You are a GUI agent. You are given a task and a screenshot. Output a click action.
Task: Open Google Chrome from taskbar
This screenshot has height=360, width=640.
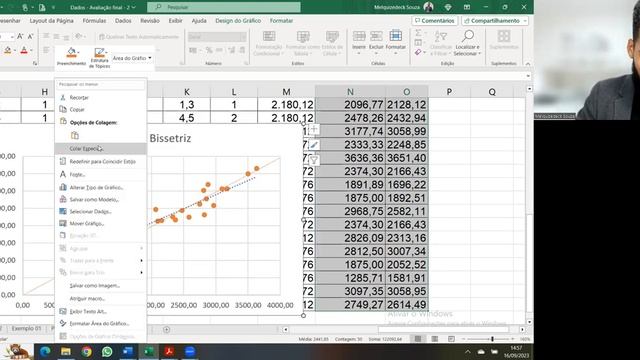[86, 351]
